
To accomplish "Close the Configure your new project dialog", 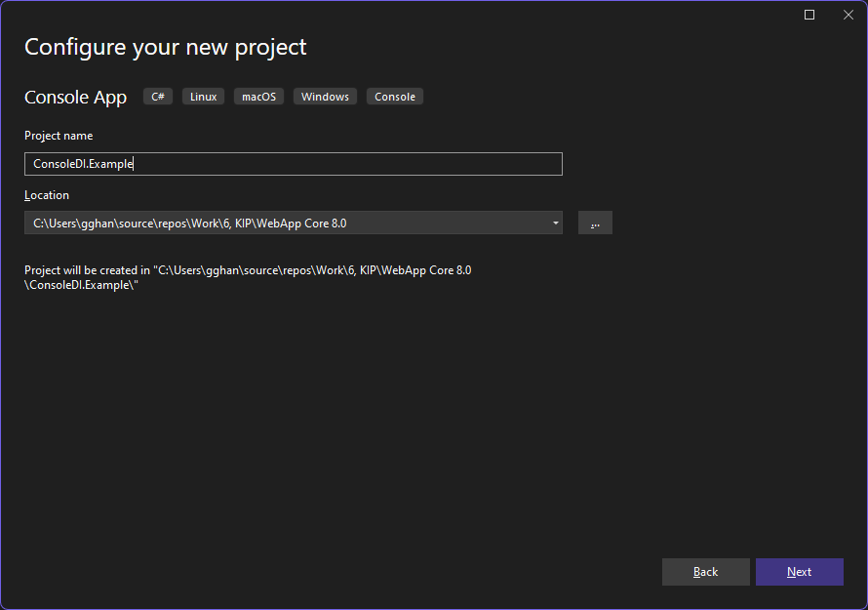I will [848, 15].
